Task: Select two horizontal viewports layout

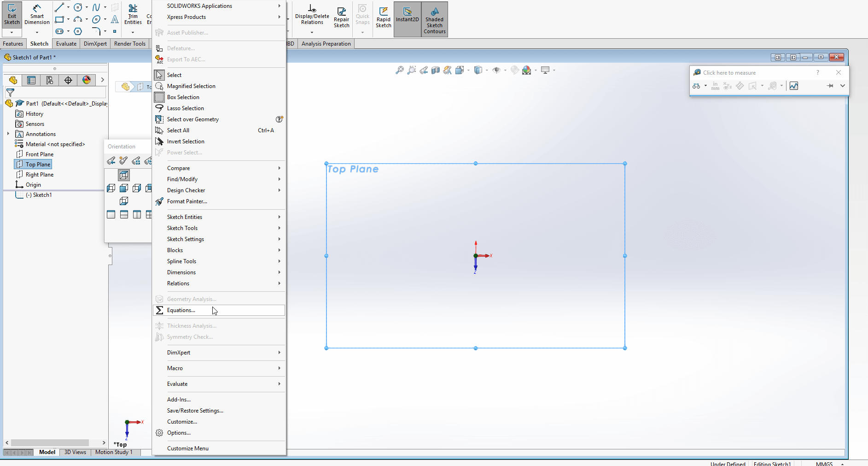Action: tap(124, 214)
